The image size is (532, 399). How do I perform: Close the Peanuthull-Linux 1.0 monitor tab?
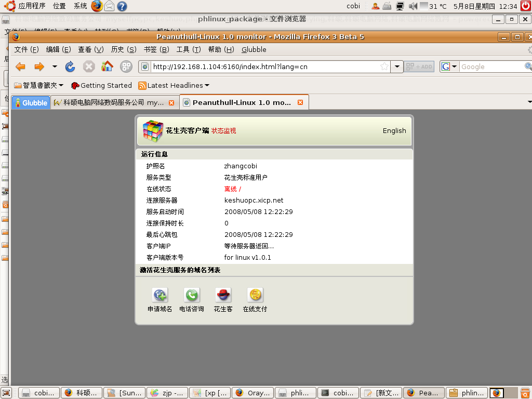click(300, 102)
